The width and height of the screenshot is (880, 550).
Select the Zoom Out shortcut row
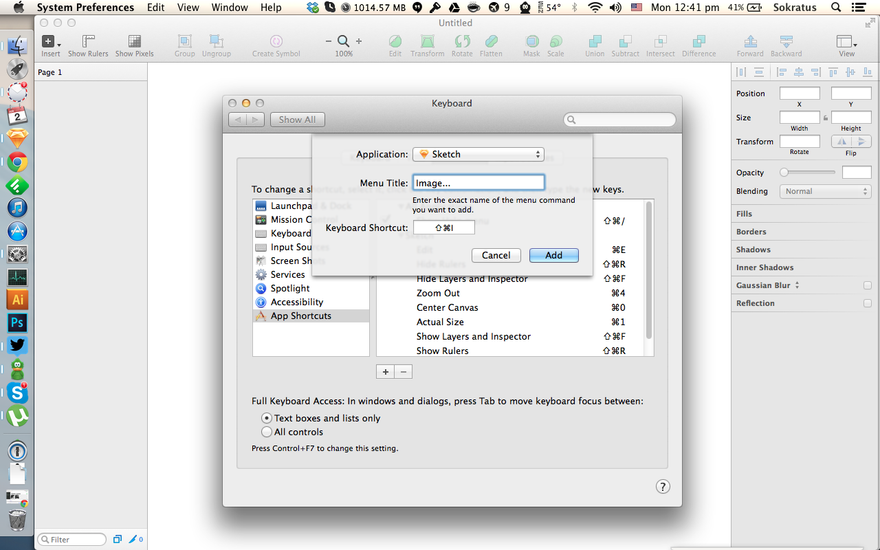pos(511,293)
